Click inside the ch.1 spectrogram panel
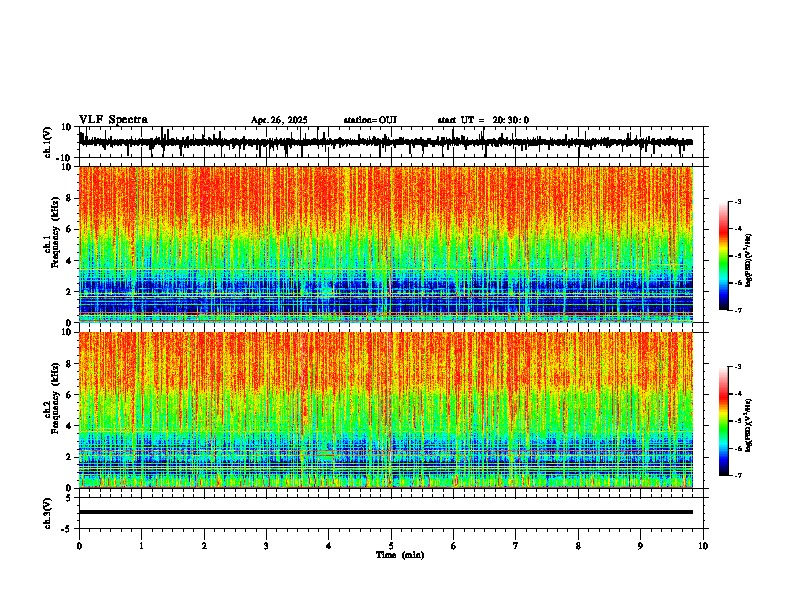792x612 pixels. 386,244
